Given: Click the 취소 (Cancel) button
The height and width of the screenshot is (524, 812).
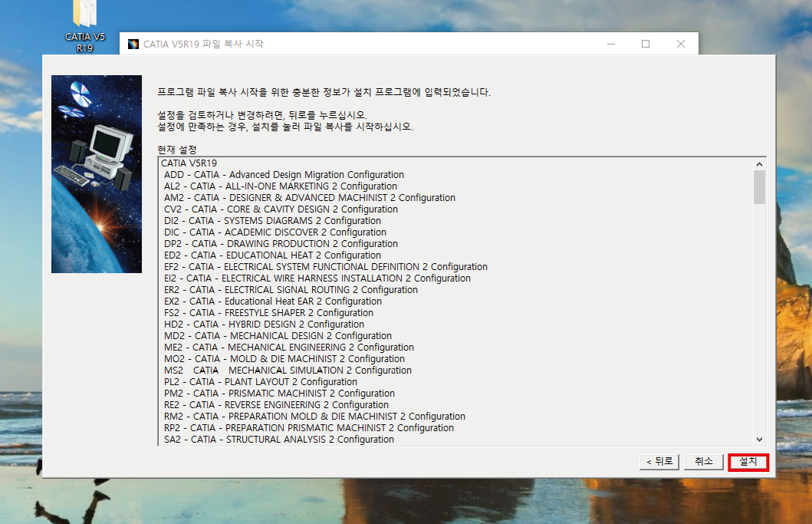Looking at the screenshot, I should pos(703,462).
